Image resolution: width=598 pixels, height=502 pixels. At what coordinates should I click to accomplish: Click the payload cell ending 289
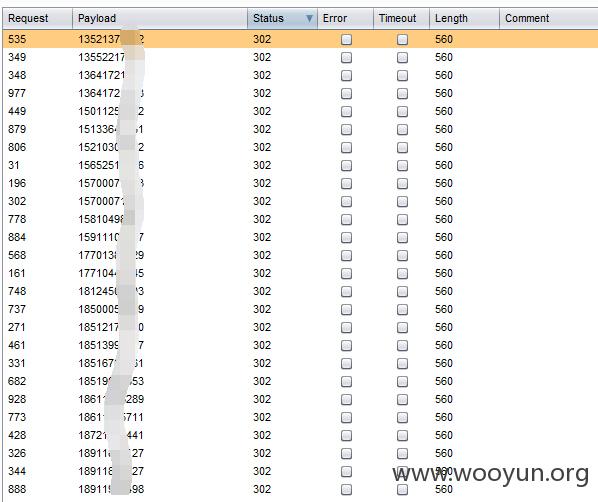pos(111,399)
